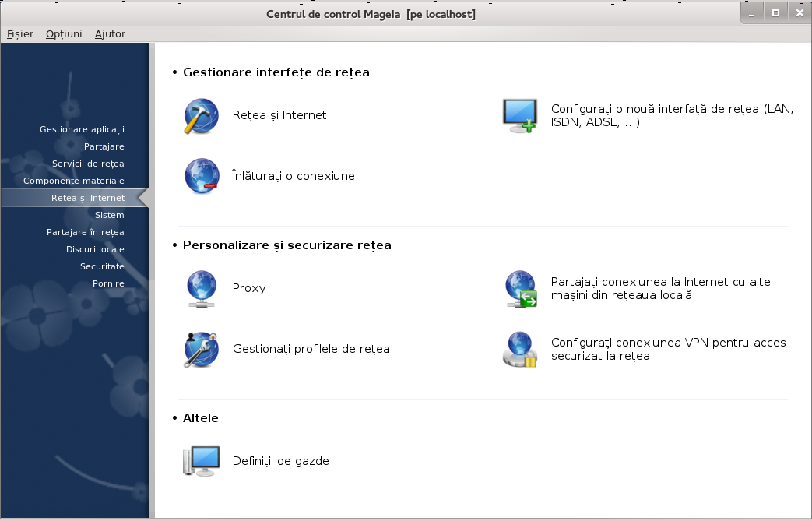Click the monitor icon for new network interface

point(520,116)
